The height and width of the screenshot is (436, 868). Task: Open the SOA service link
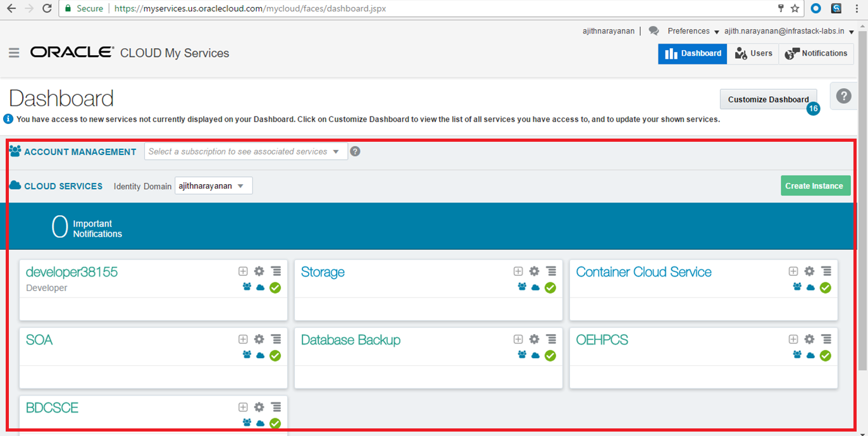[39, 340]
